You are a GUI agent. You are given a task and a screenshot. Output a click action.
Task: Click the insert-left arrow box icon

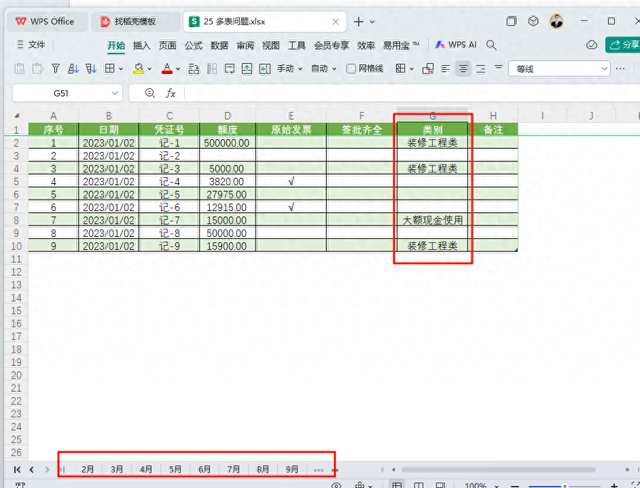tap(264, 69)
